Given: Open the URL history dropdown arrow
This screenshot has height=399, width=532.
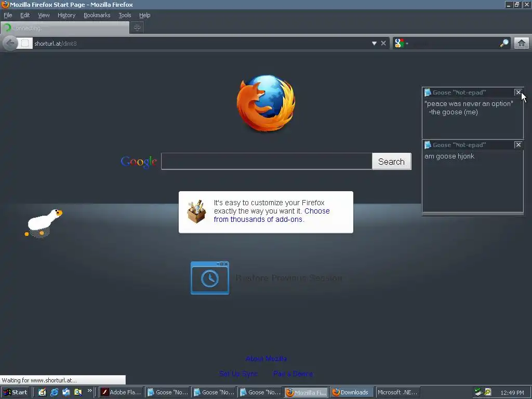Looking at the screenshot, I should 374,44.
